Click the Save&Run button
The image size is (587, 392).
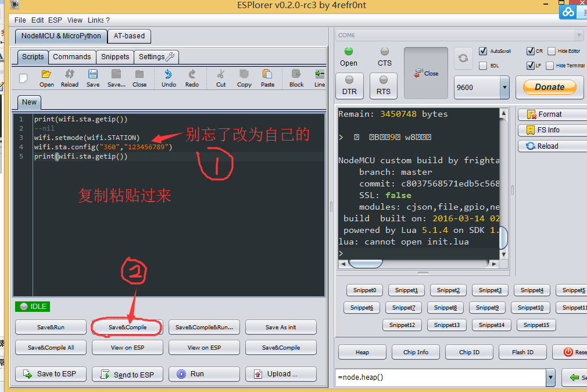[51, 328]
